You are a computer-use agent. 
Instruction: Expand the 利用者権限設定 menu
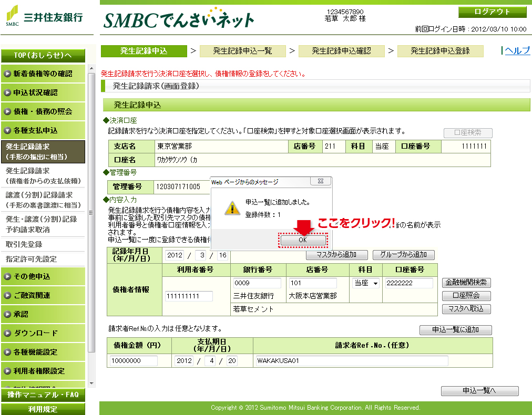coord(43,371)
